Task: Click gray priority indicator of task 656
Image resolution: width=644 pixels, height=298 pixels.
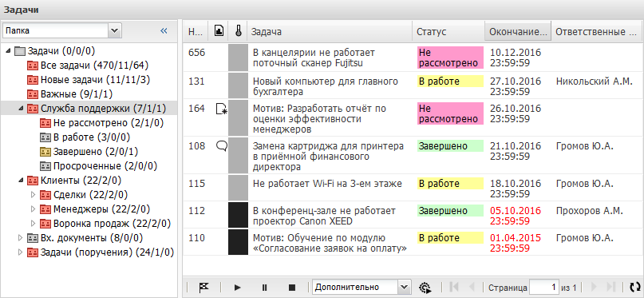Action: 239,58
